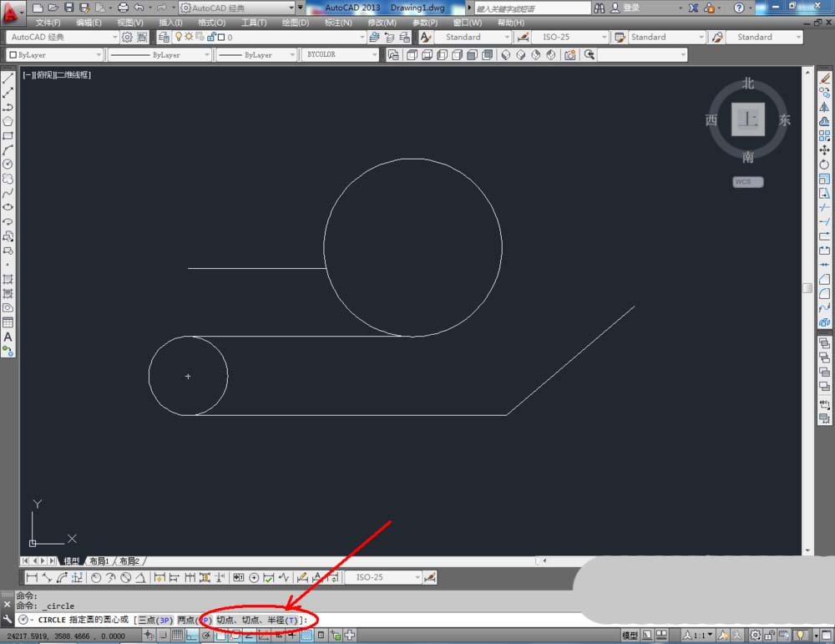Open the BYCOLOR plot style dropdown
The height and width of the screenshot is (644, 835).
pyautogui.click(x=340, y=55)
